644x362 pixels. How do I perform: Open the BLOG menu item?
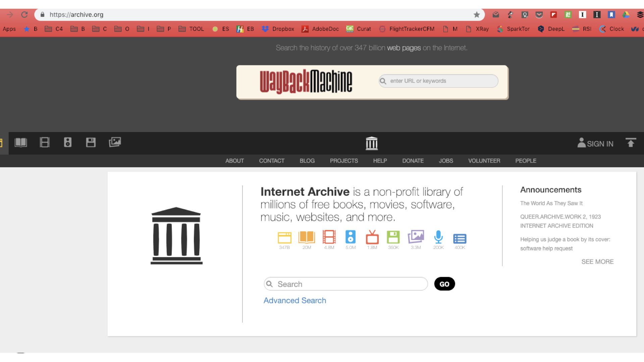pyautogui.click(x=307, y=161)
